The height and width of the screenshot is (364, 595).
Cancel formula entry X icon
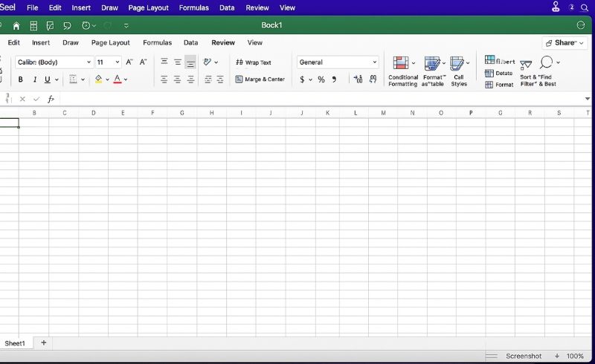pyautogui.click(x=22, y=99)
